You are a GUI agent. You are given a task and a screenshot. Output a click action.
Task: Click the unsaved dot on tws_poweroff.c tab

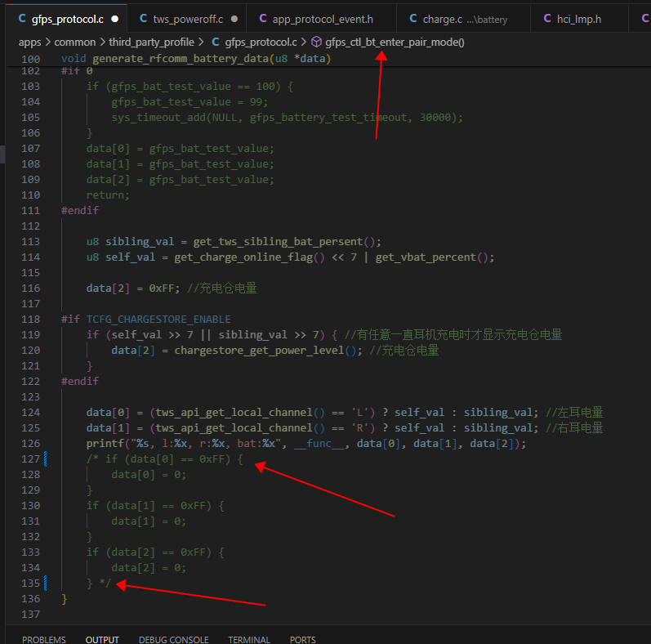click(234, 19)
